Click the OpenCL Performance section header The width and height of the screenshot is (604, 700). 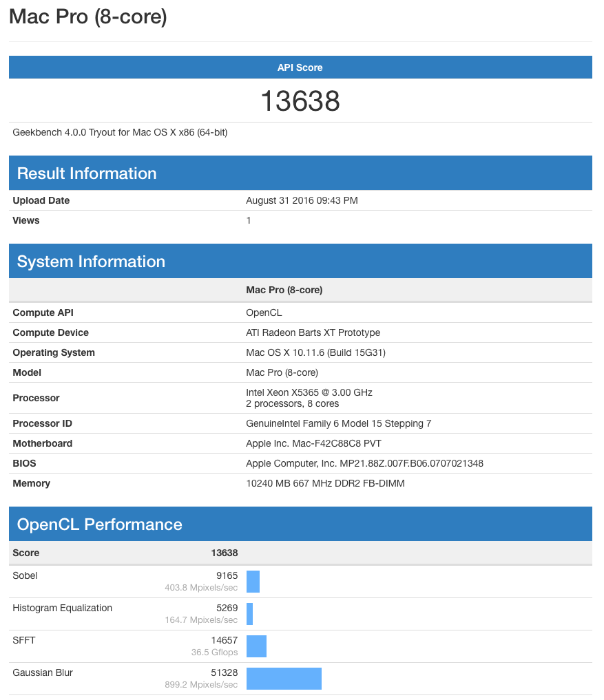coord(300,524)
